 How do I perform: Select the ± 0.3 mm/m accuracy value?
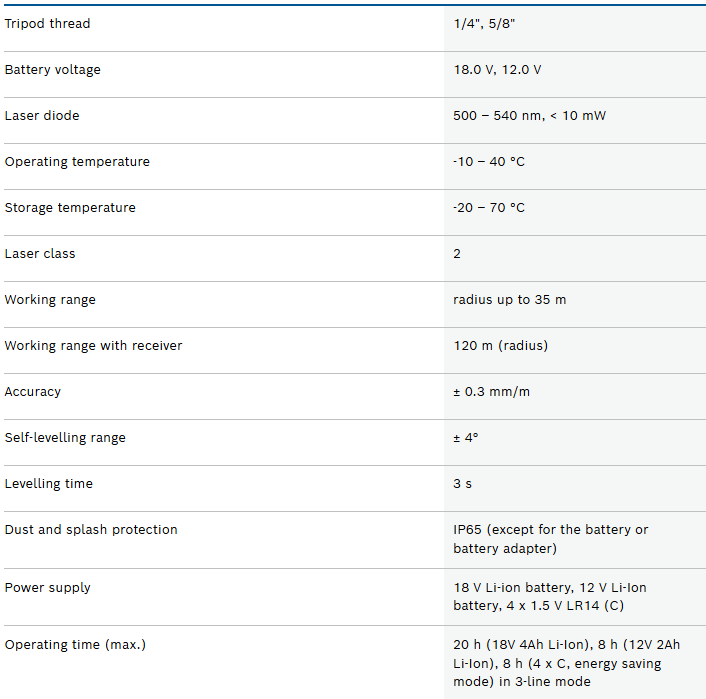click(491, 392)
